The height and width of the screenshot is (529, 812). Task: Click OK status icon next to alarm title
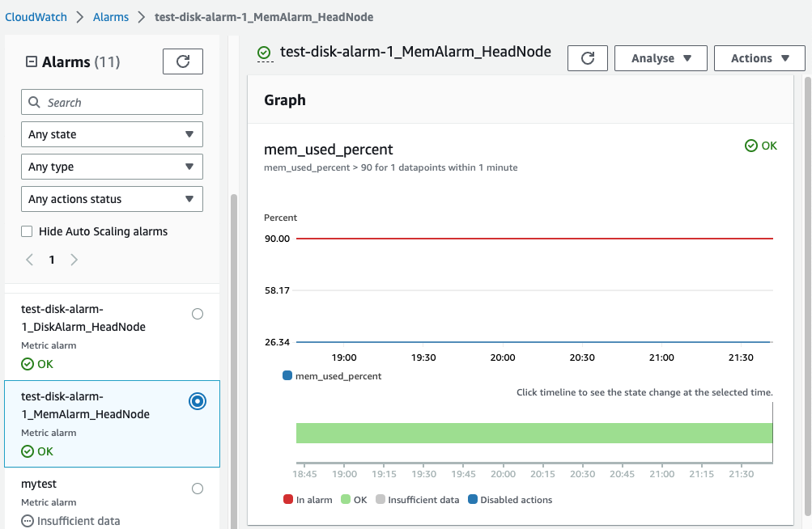click(265, 53)
